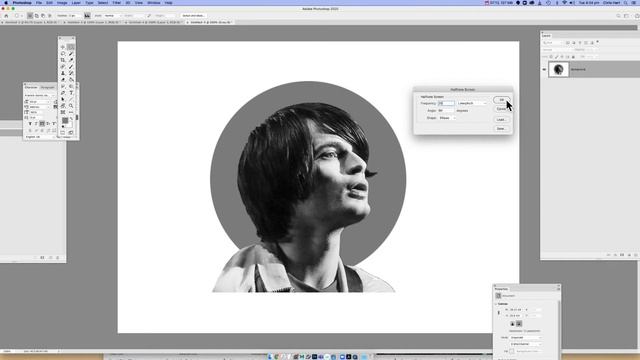Switch to the Paragraph tab
640x360 pixels.
pos(47,87)
